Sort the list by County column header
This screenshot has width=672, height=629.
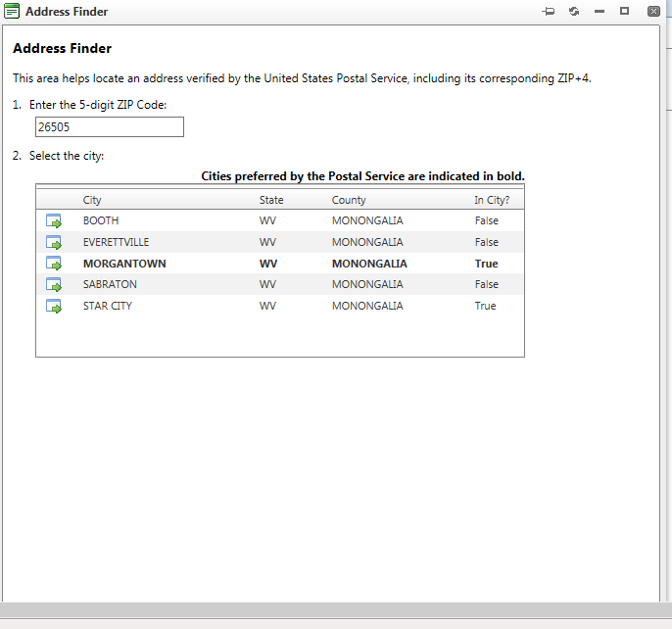coord(349,200)
